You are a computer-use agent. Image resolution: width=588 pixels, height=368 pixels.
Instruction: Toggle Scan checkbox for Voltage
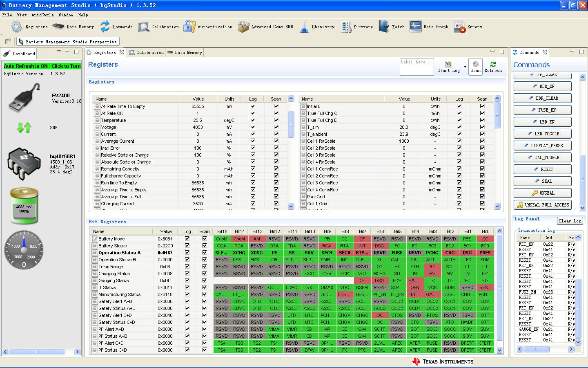pos(276,127)
